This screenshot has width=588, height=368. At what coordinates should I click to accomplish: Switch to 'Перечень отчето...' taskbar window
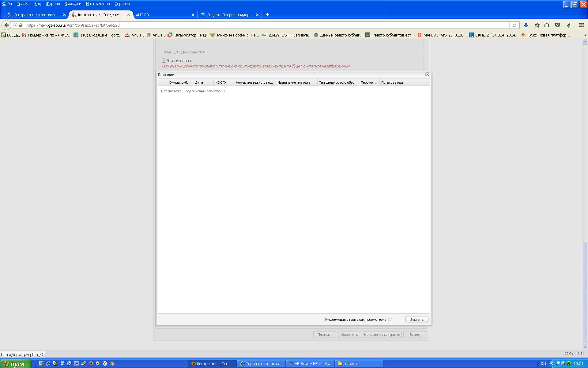tap(261, 364)
